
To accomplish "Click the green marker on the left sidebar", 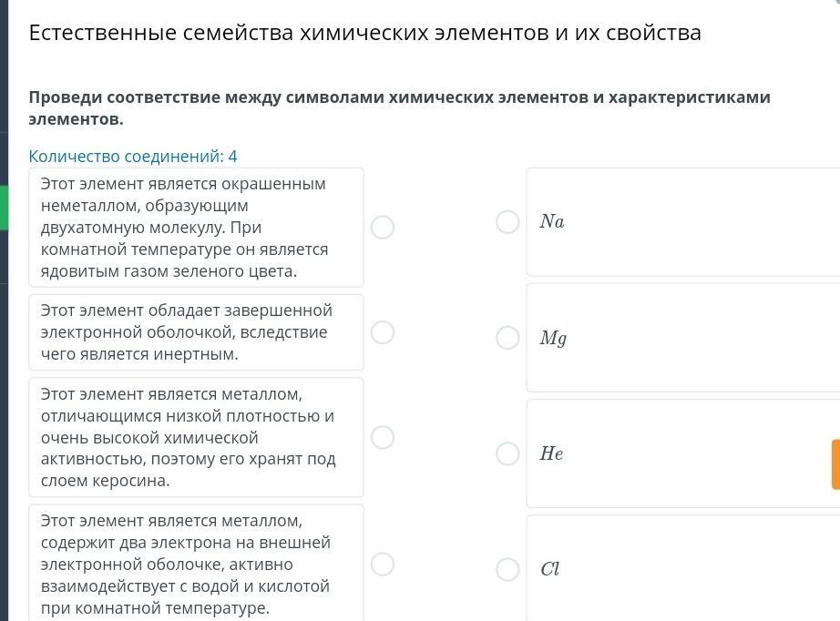I will pos(4,207).
